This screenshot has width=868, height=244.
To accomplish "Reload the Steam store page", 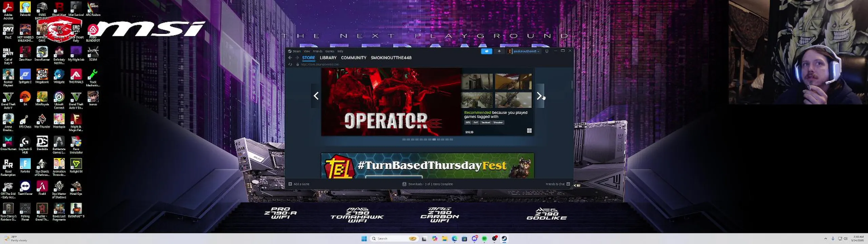I will tap(290, 64).
